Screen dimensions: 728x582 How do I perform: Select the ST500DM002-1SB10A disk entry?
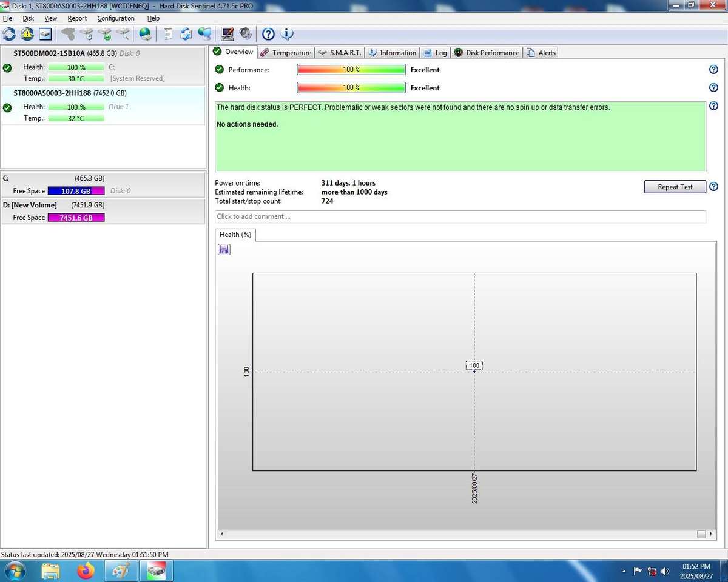click(x=49, y=53)
